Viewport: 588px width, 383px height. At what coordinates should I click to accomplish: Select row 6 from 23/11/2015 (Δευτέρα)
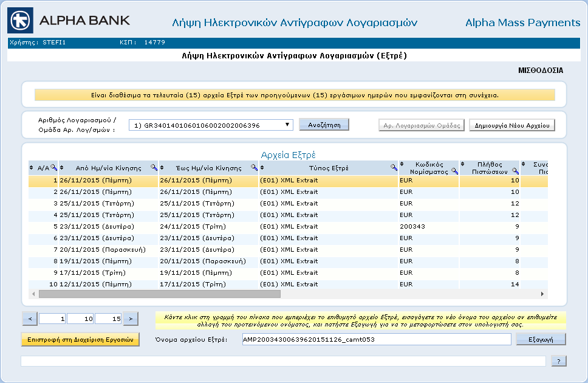[288, 238]
